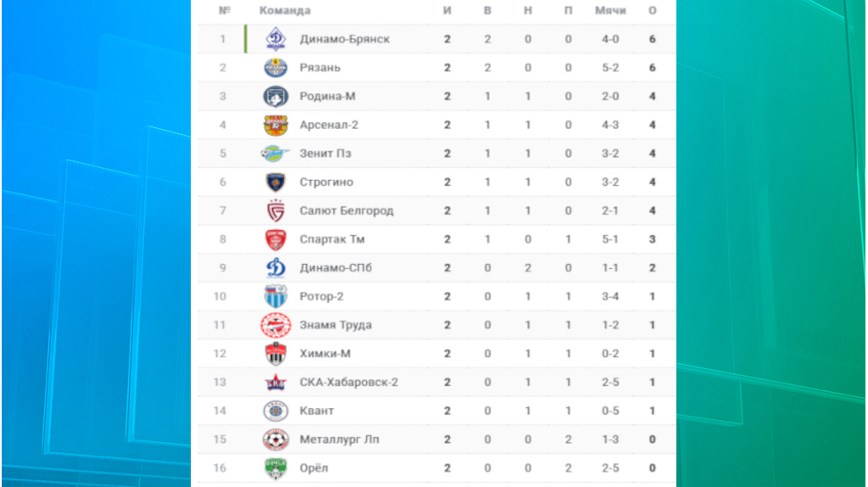
Task: Sort by the Команда column header
Action: pyautogui.click(x=285, y=10)
